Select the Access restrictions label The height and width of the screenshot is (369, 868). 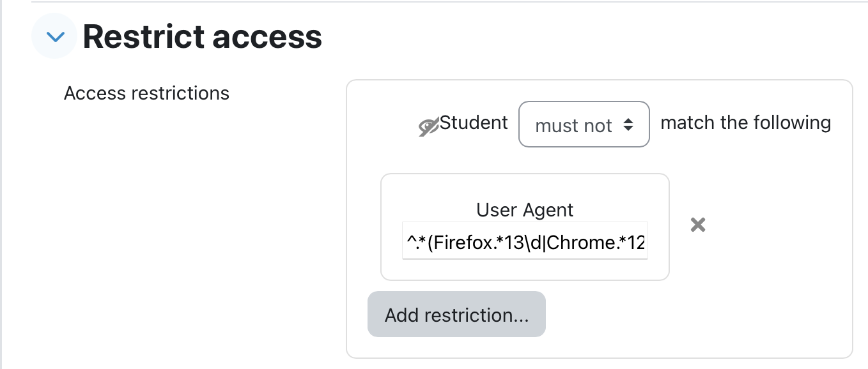pyautogui.click(x=146, y=93)
